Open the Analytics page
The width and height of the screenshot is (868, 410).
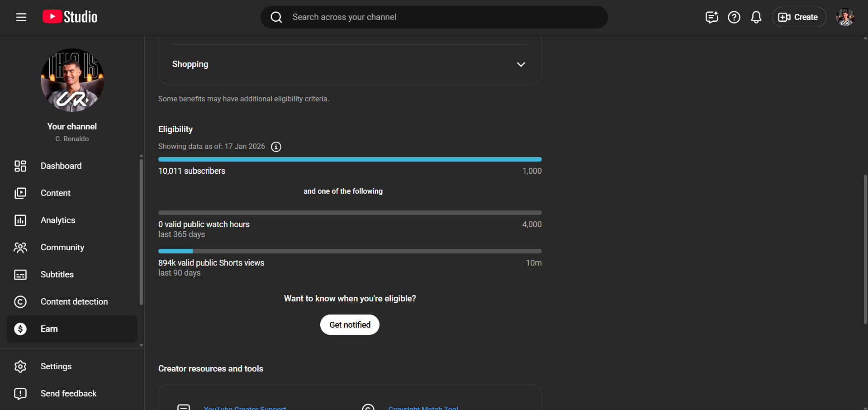[x=58, y=220]
